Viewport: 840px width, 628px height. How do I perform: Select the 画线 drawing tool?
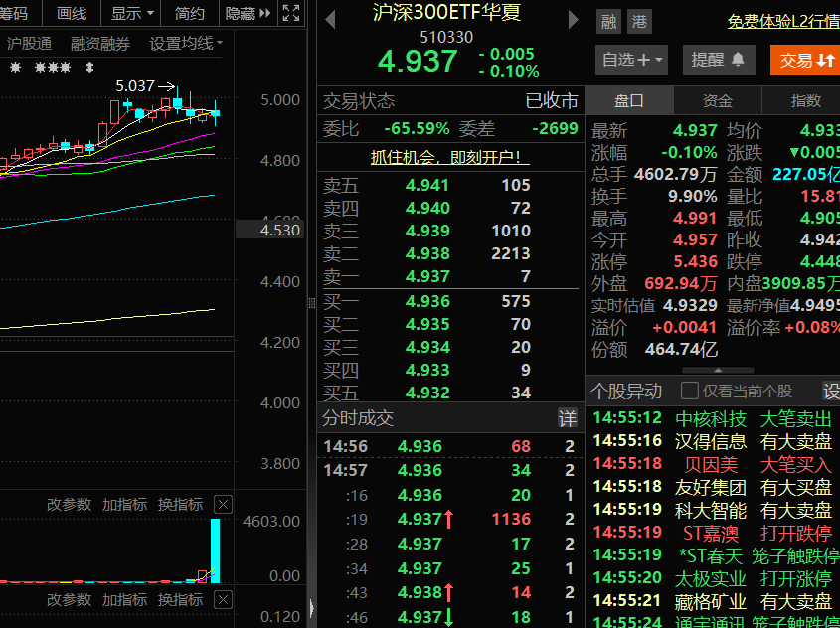(x=72, y=13)
